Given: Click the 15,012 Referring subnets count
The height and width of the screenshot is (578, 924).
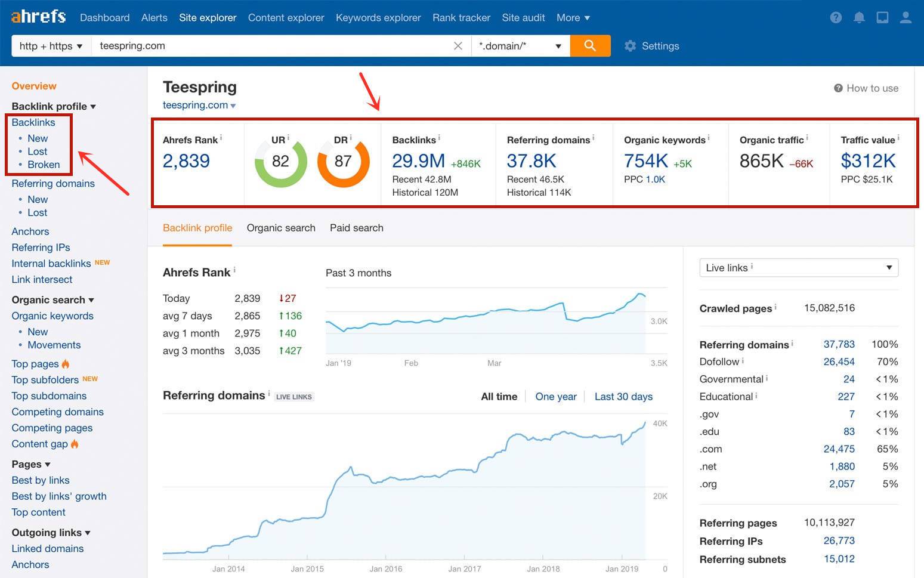Looking at the screenshot, I should click(x=839, y=559).
